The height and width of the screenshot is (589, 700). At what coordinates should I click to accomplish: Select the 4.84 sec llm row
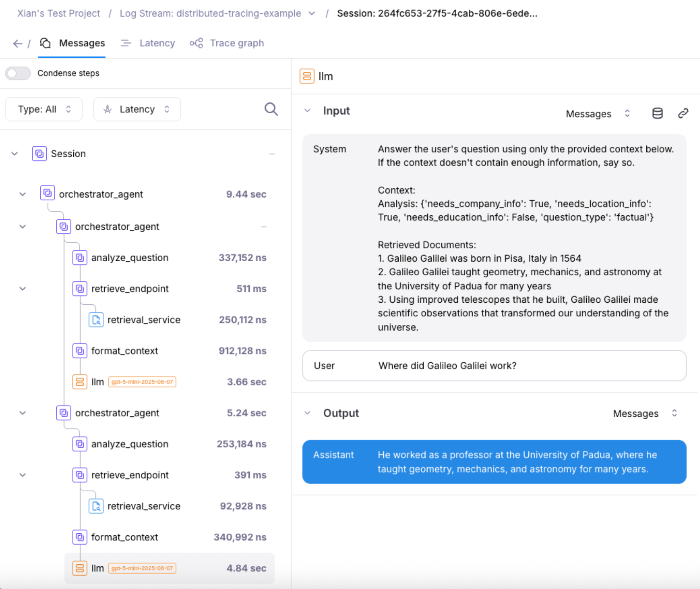169,568
